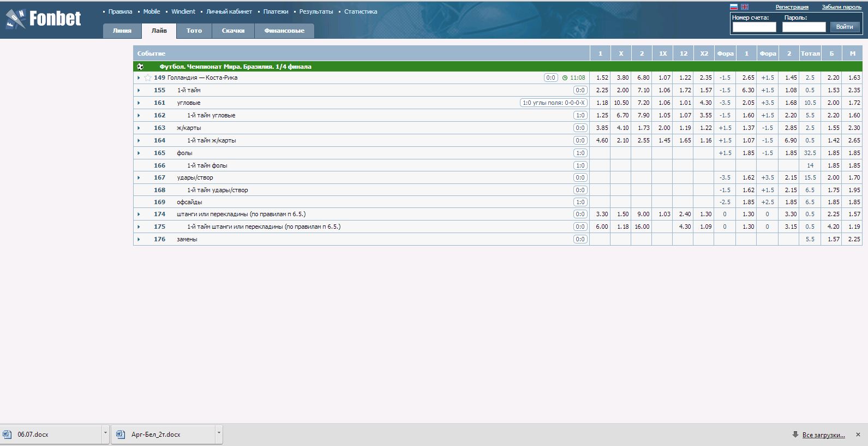Click total value 32.5 in фолы row
868x446 pixels.
(810, 153)
